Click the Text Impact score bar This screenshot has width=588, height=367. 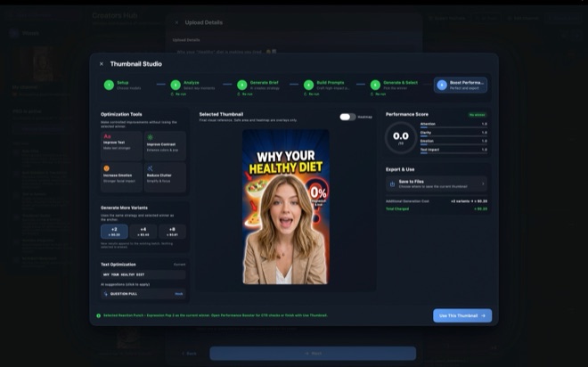click(453, 153)
